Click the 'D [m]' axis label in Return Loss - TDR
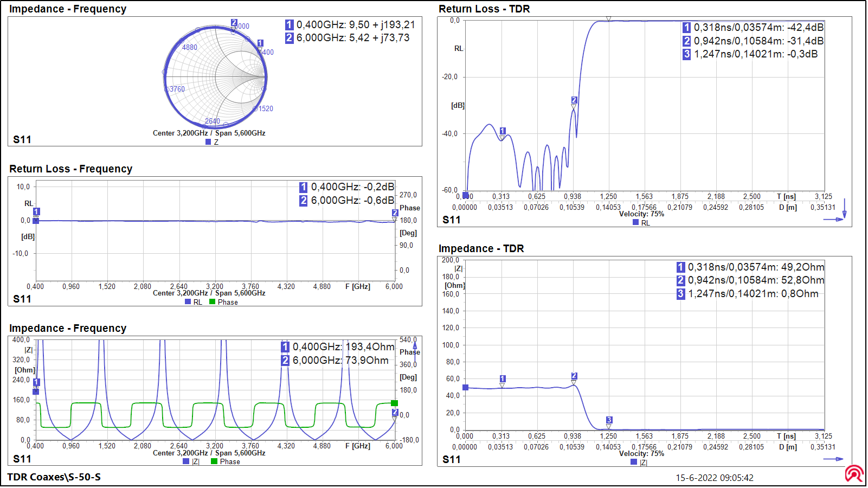 788,207
